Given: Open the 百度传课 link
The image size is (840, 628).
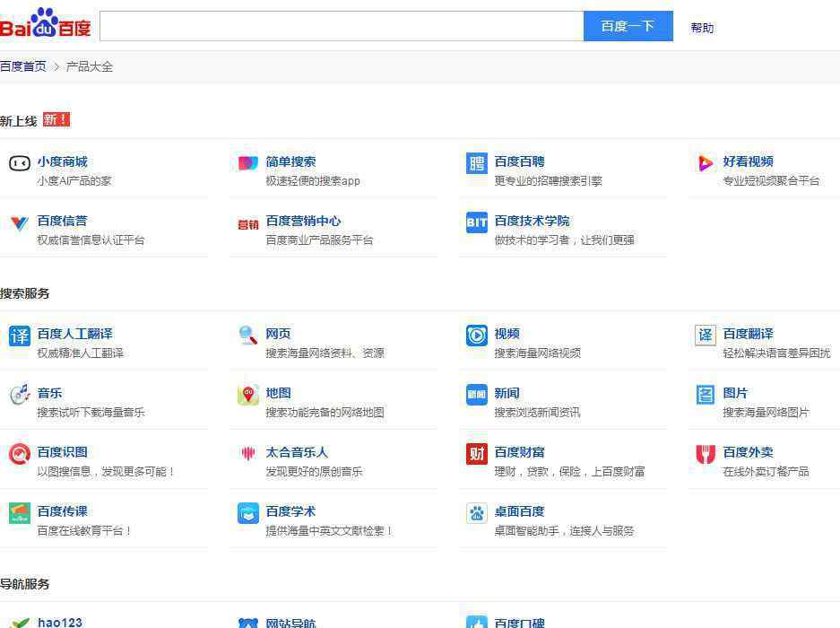Looking at the screenshot, I should coord(62,511).
